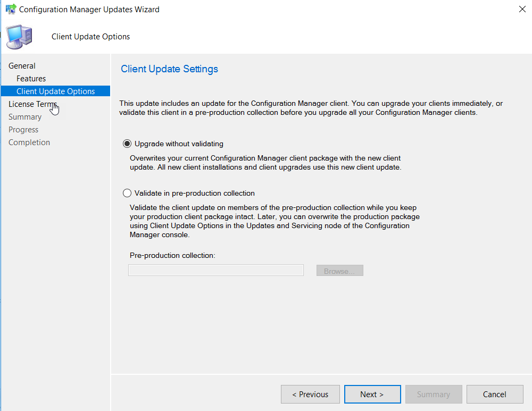The height and width of the screenshot is (411, 532).
Task: Click the Previous button
Action: click(310, 395)
